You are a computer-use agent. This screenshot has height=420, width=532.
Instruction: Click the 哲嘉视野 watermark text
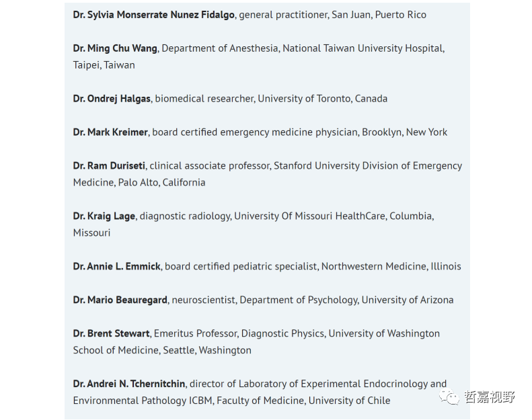pyautogui.click(x=489, y=397)
